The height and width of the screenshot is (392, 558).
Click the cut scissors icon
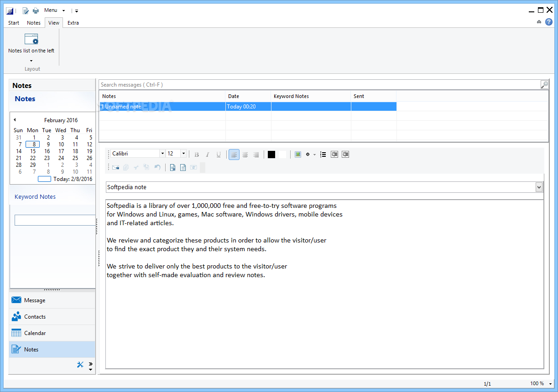[136, 167]
